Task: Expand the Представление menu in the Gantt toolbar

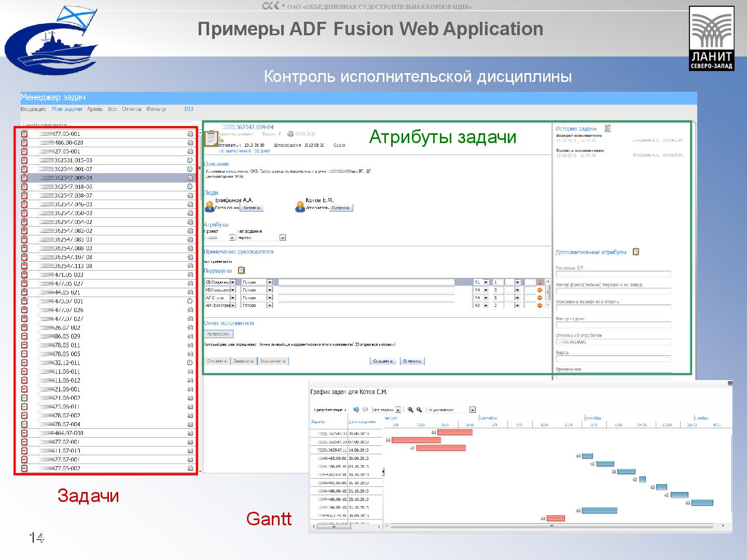Action: coord(329,410)
